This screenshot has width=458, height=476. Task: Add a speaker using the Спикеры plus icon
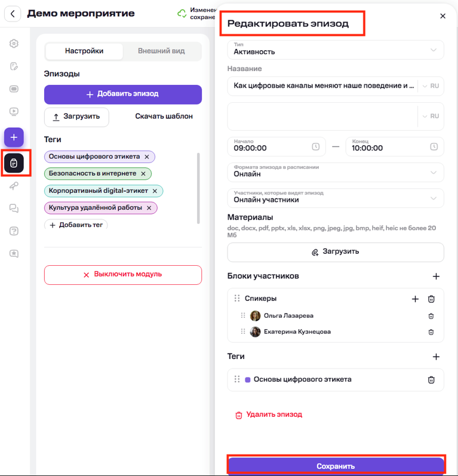pyautogui.click(x=415, y=299)
